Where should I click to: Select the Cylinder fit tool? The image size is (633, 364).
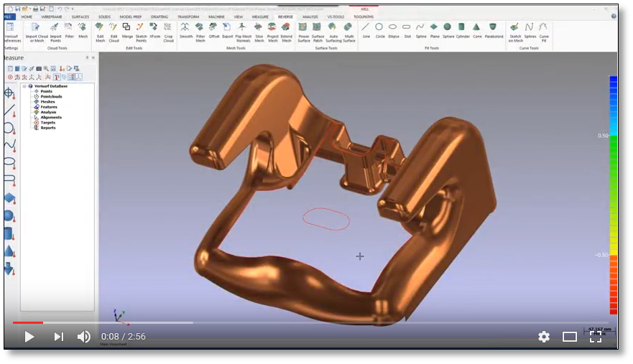[x=462, y=31]
